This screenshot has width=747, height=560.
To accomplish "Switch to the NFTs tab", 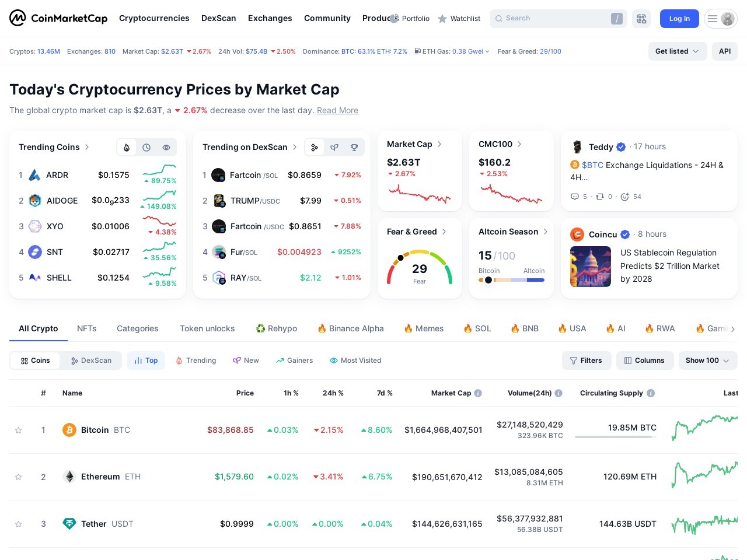I will pos(86,328).
